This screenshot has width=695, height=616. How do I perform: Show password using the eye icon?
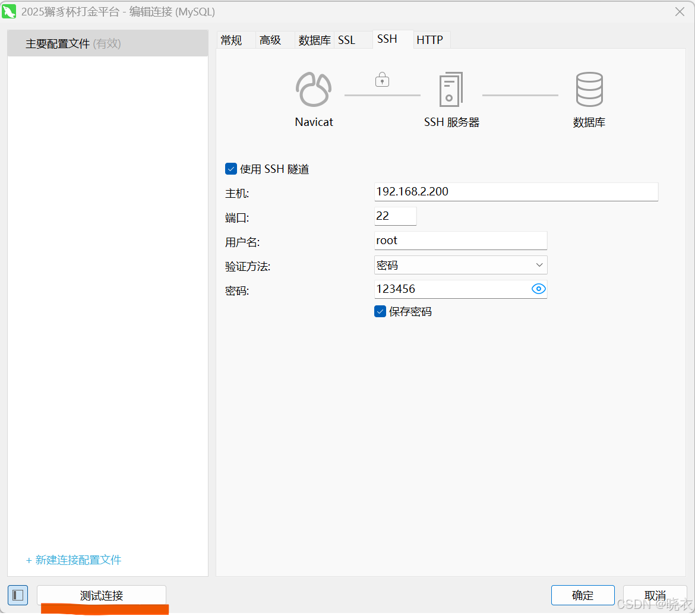coord(539,289)
